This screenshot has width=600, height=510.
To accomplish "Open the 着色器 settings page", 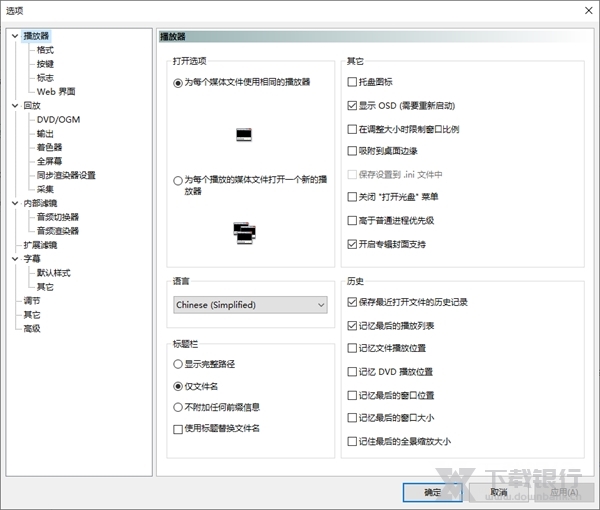I will click(49, 147).
